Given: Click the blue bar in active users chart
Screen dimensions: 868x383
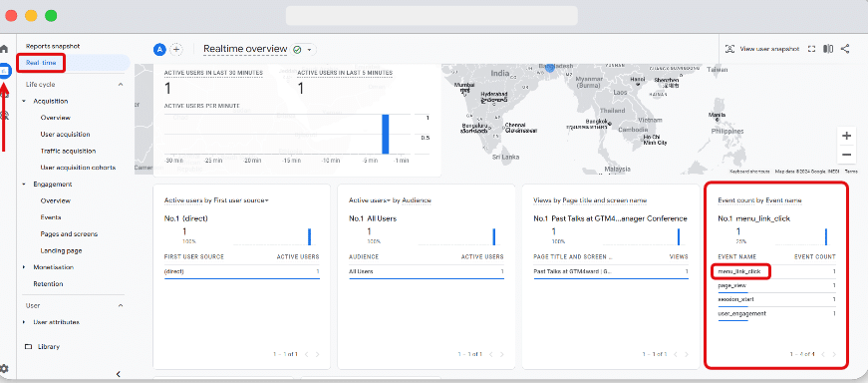Looking at the screenshot, I should pos(386,134).
